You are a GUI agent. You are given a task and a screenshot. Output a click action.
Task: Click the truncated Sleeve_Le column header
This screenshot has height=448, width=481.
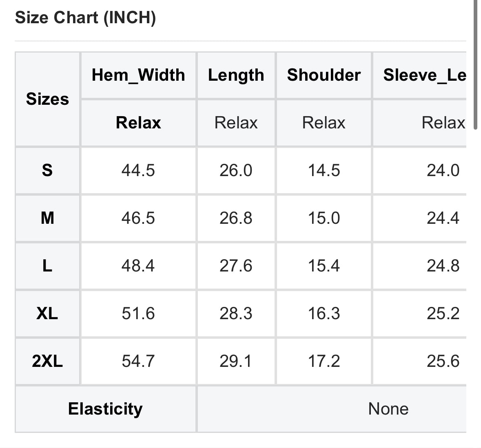point(424,75)
